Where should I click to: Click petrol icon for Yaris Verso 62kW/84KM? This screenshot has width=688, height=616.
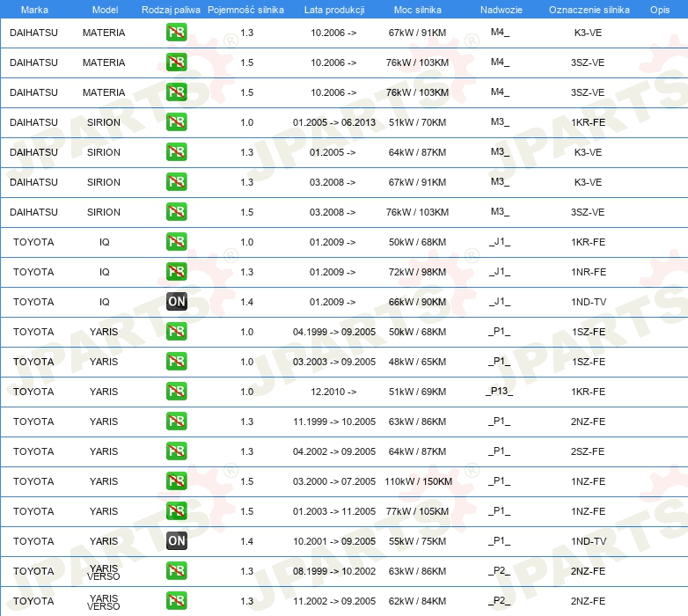pos(176,600)
